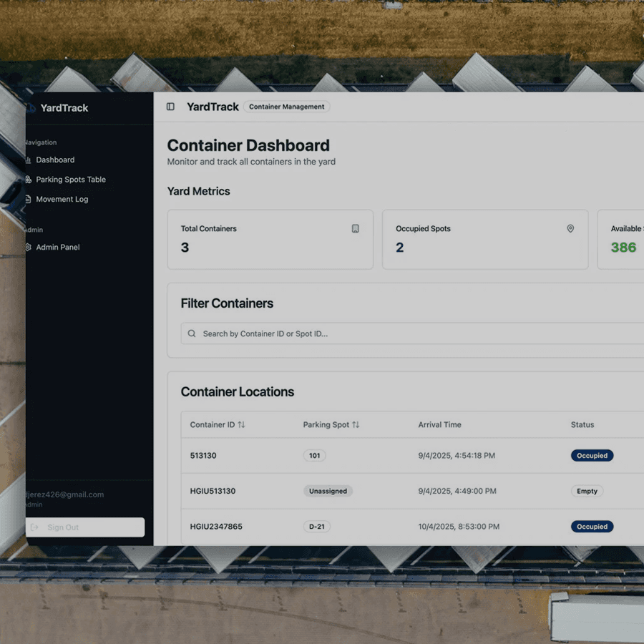Click the Parking Spots Table icon
644x644 pixels.
pyautogui.click(x=29, y=180)
